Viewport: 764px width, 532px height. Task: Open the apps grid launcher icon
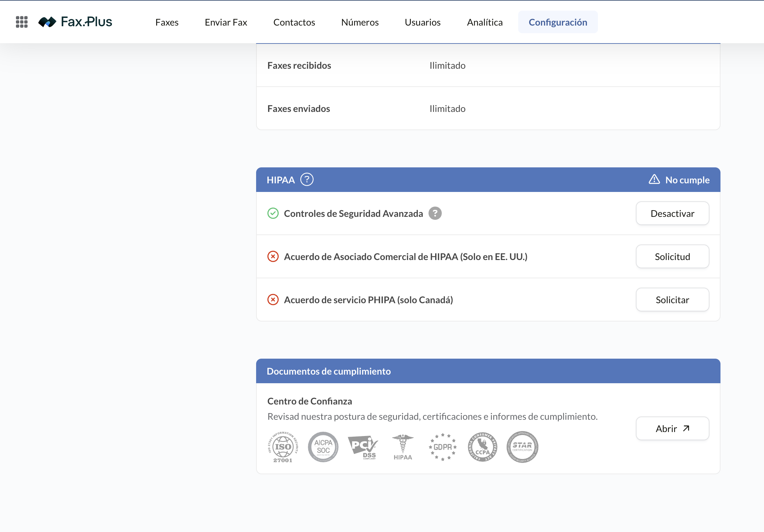(22, 22)
